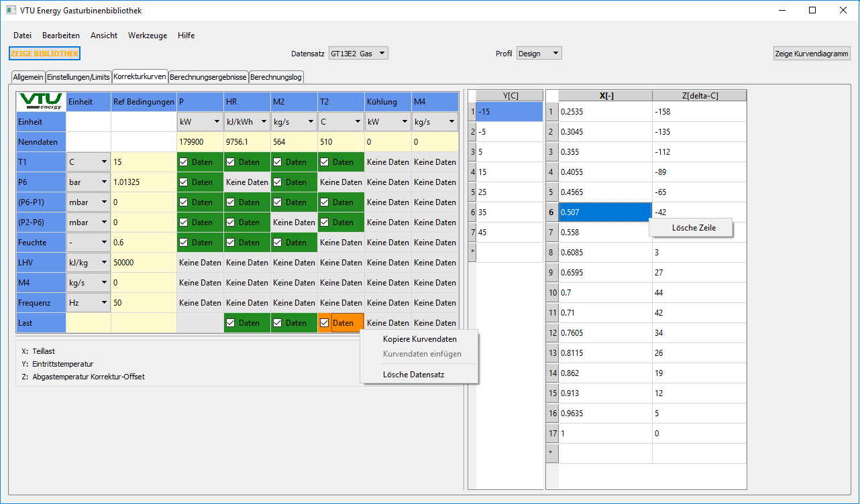The width and height of the screenshot is (860, 504).
Task: Open the P6 unit bar dropdown
Action: [x=89, y=182]
